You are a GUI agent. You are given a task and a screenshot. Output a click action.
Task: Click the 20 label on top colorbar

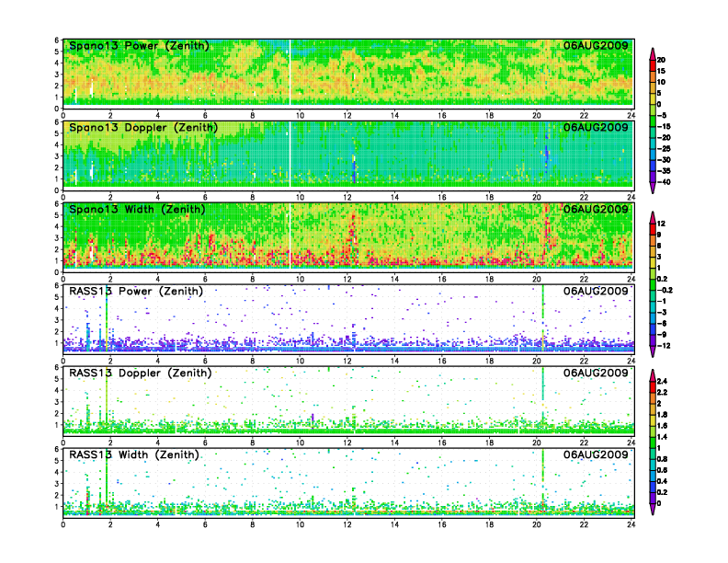661,60
